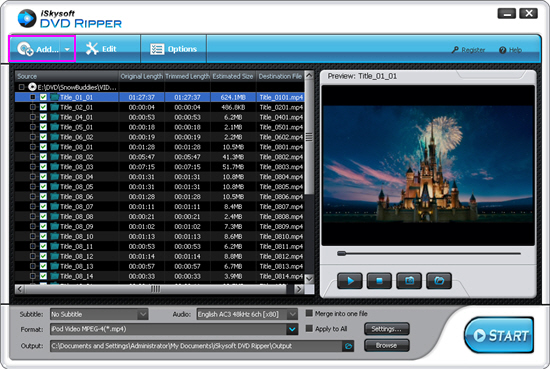Click the Original Length column header
Viewport: 550px width, 369px height.
pyautogui.click(x=141, y=76)
